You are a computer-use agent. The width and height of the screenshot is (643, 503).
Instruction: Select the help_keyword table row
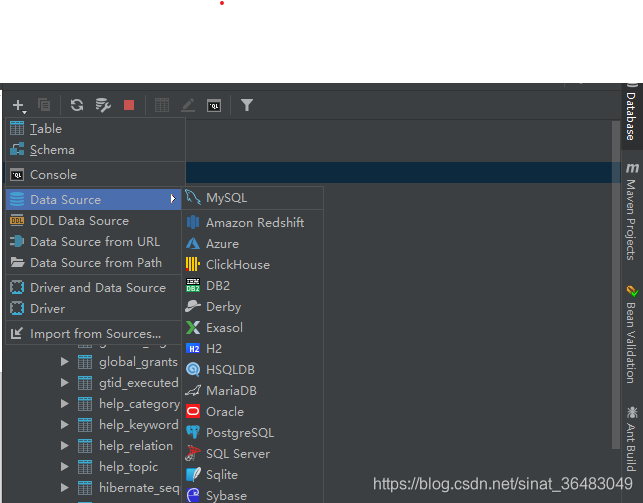click(x=93, y=425)
